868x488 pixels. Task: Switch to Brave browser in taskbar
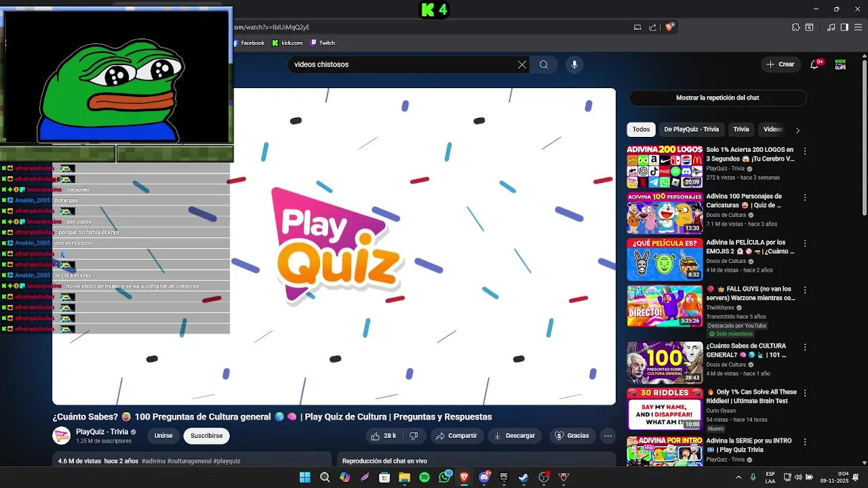coord(465,477)
